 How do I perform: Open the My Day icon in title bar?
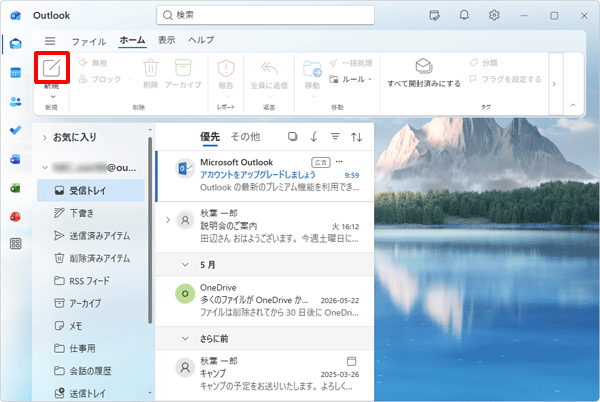[x=434, y=15]
